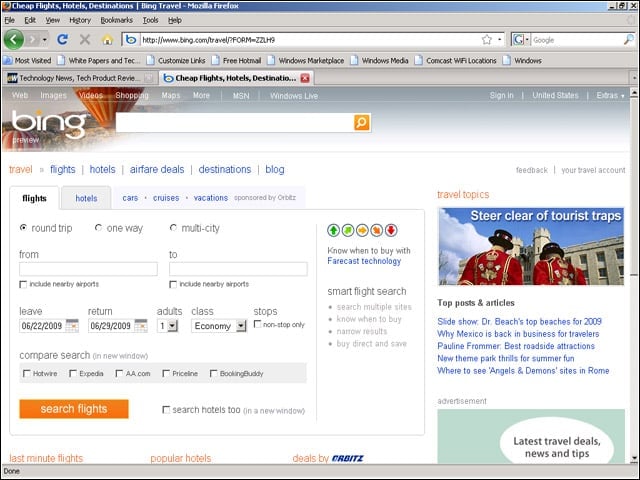
Task: Open the Farecast technology link
Action: [364, 261]
